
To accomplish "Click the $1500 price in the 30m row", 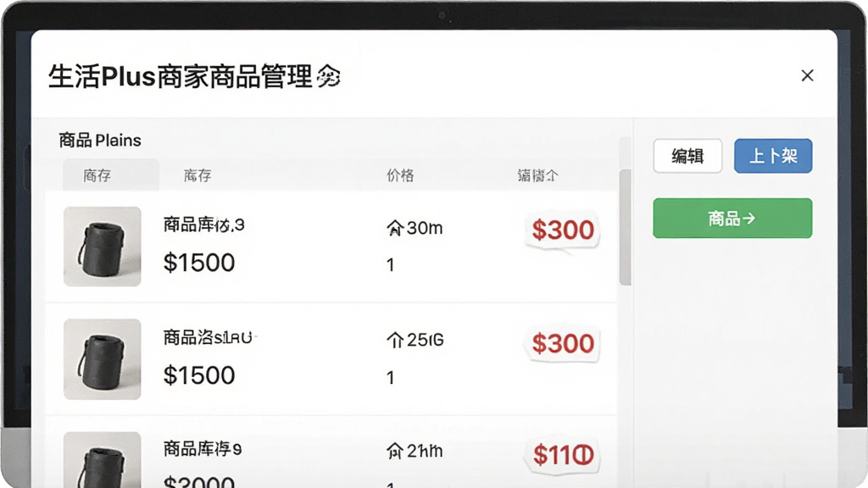I will (x=199, y=263).
